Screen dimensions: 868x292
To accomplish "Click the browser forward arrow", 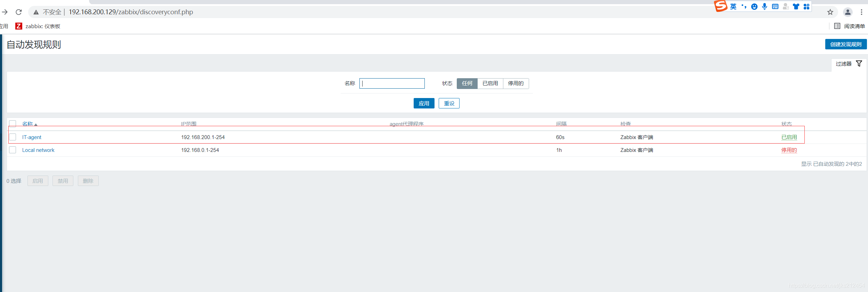I will tap(5, 12).
